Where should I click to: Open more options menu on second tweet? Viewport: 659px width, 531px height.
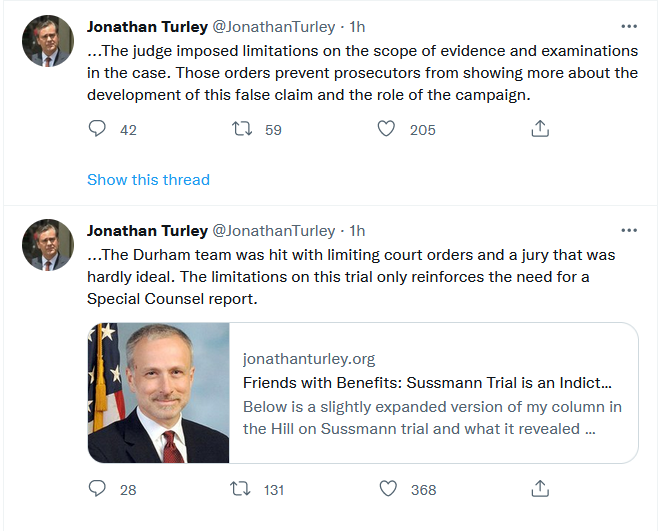click(x=628, y=231)
